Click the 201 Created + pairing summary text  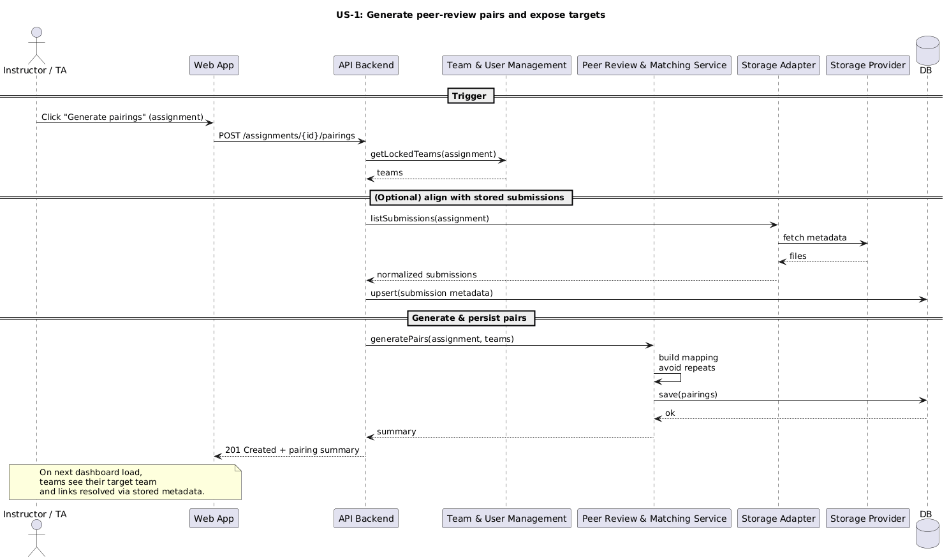[x=291, y=450]
